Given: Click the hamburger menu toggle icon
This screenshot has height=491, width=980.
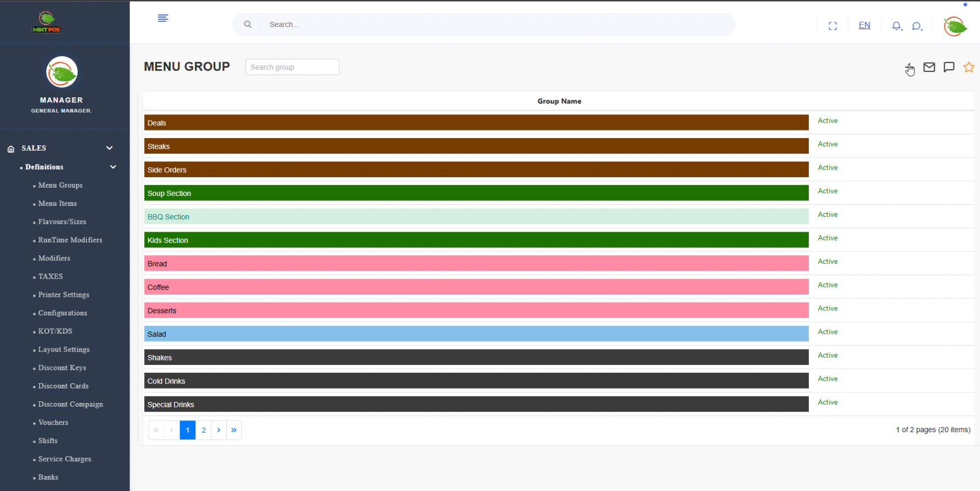Looking at the screenshot, I should point(163,18).
